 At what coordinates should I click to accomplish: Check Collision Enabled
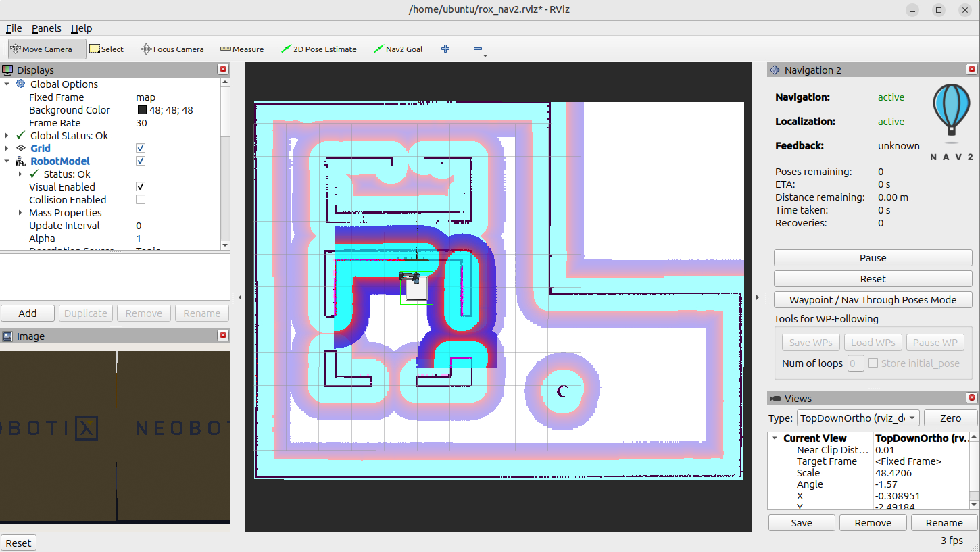click(x=141, y=199)
